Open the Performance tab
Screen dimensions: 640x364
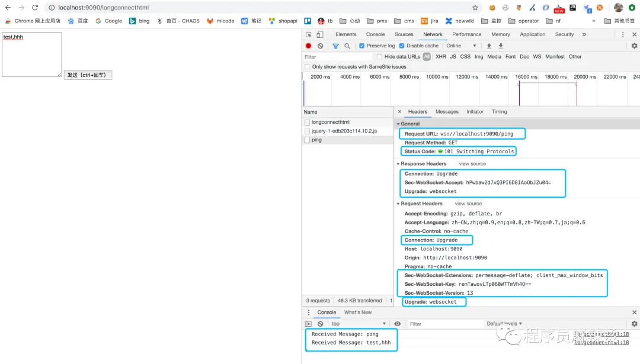(x=466, y=35)
